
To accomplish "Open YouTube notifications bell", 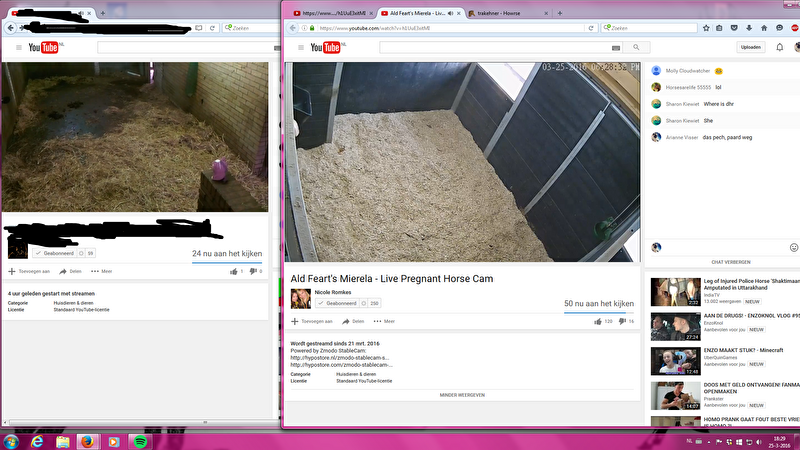I will tap(780, 47).
